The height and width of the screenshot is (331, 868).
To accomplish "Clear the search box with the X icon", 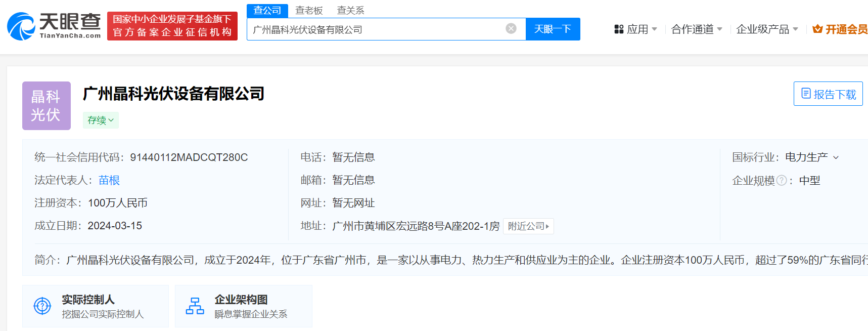I will [x=511, y=29].
